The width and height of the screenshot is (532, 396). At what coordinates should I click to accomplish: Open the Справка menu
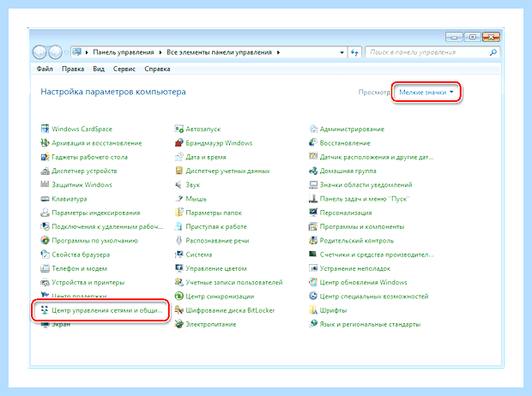[x=157, y=69]
